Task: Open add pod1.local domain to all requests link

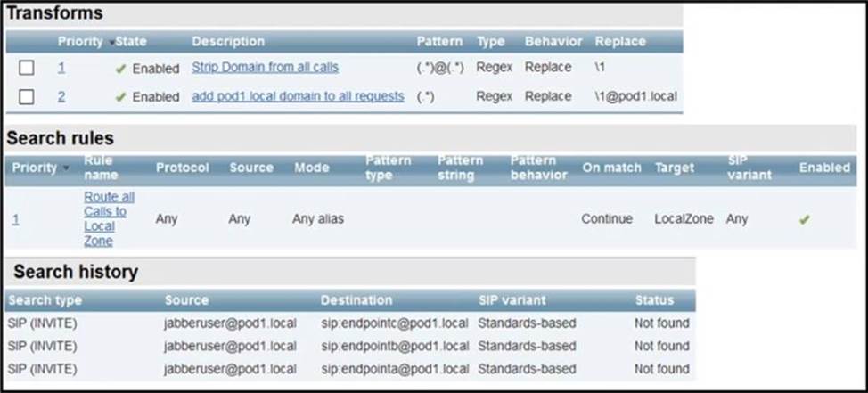Action: [x=298, y=96]
